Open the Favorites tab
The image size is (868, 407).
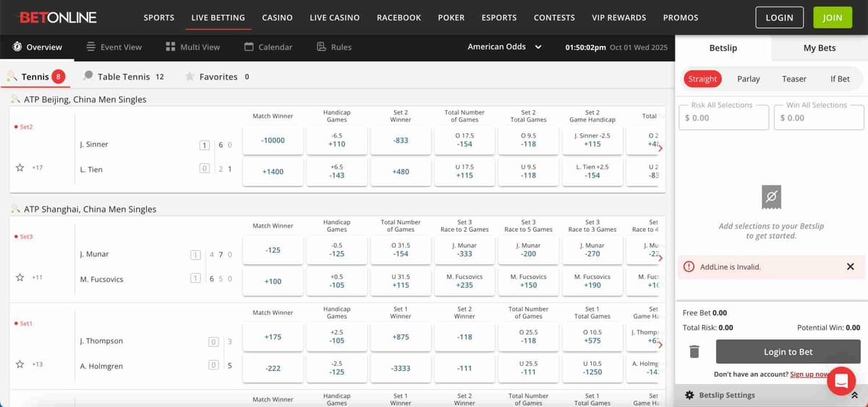click(x=217, y=77)
